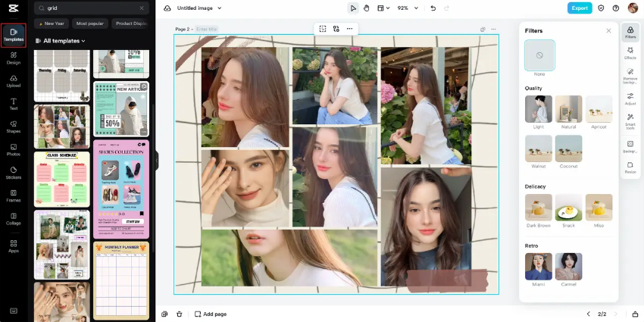Select the Shapes tool in sidebar

click(x=14, y=126)
